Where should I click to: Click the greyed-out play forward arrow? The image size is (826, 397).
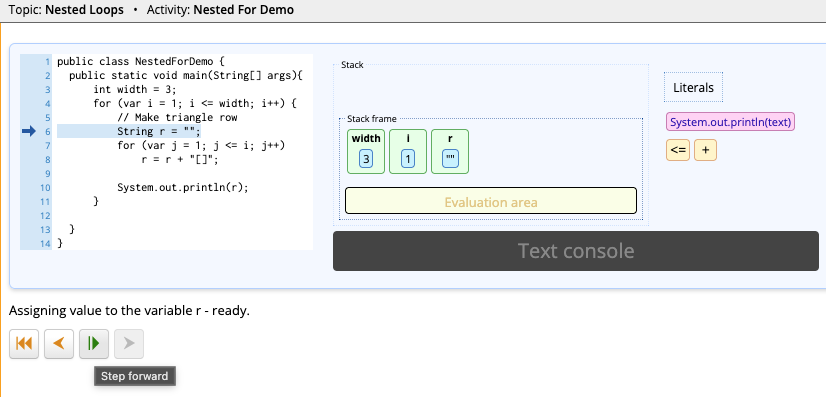click(129, 344)
